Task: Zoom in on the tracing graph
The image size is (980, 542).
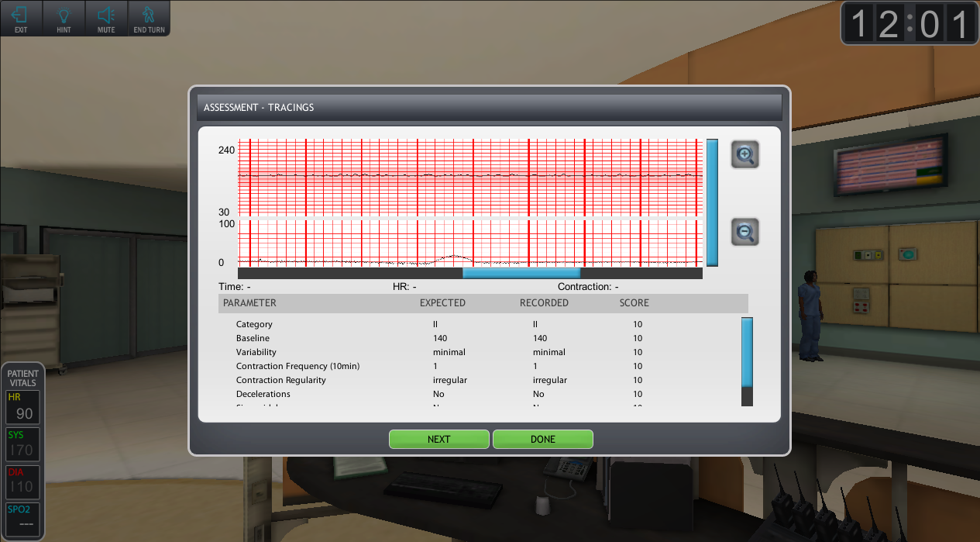Action: [745, 155]
